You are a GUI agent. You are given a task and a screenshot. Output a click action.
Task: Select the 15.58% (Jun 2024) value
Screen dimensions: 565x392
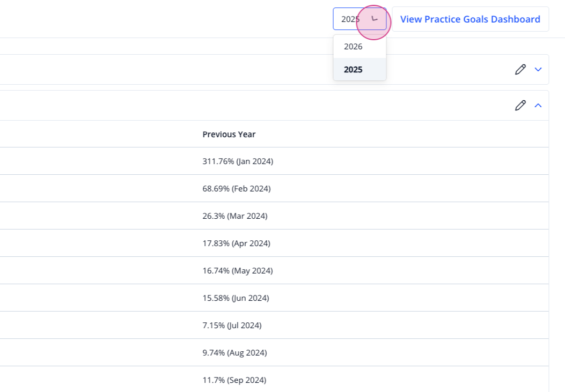tap(236, 298)
